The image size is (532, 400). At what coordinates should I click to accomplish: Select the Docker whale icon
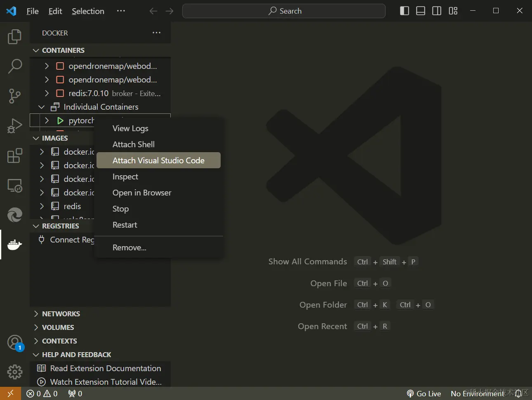click(x=14, y=245)
